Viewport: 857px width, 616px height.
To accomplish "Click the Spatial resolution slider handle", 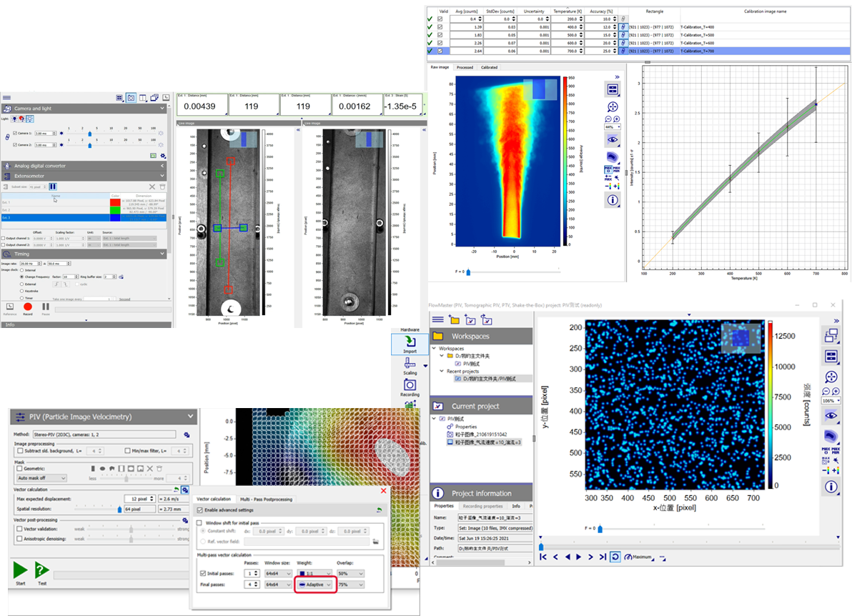I will point(119,509).
